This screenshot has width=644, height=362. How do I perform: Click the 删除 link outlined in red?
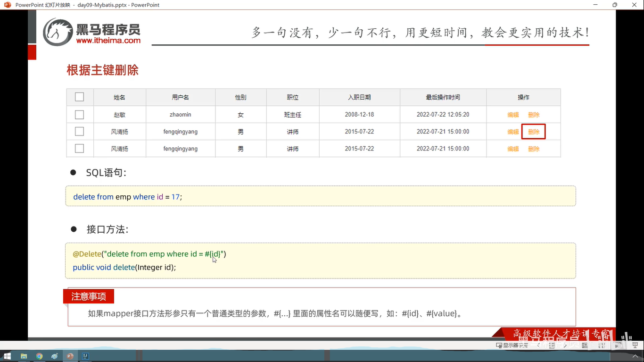(534, 132)
